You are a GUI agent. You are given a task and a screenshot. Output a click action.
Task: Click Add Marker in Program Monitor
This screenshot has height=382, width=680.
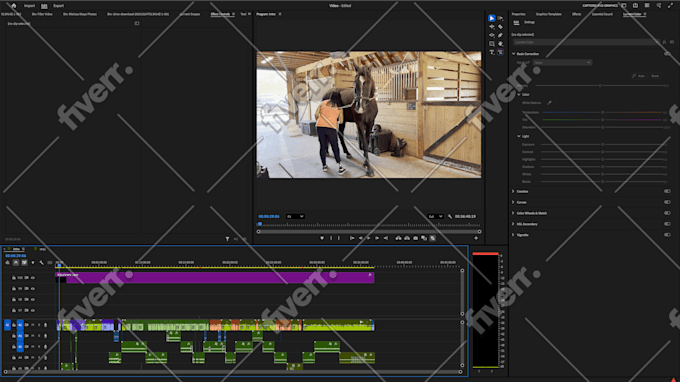coord(322,238)
